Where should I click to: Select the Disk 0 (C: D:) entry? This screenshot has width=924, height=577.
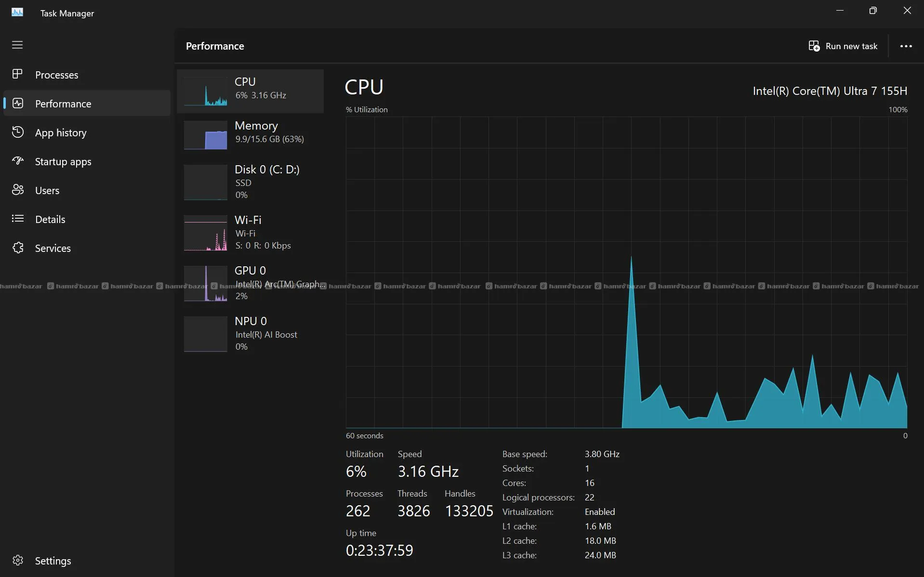(251, 182)
